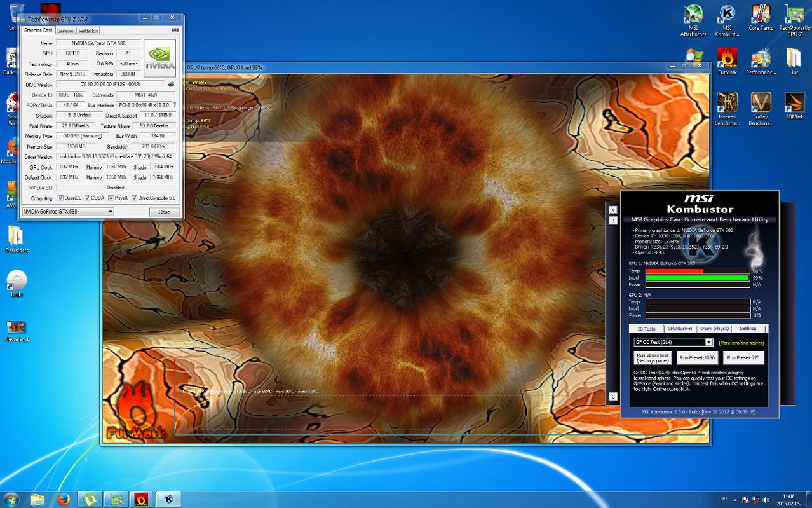Toggle the DirectCompute 5.0 checkbox
This screenshot has width=812, height=508.
134,198
